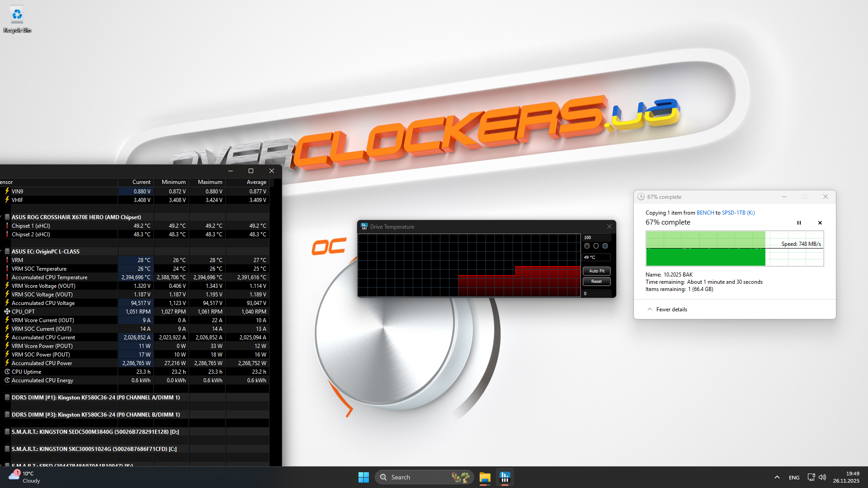The height and width of the screenshot is (488, 868).
Task: Sort by the Maximum column header
Action: pyautogui.click(x=210, y=182)
